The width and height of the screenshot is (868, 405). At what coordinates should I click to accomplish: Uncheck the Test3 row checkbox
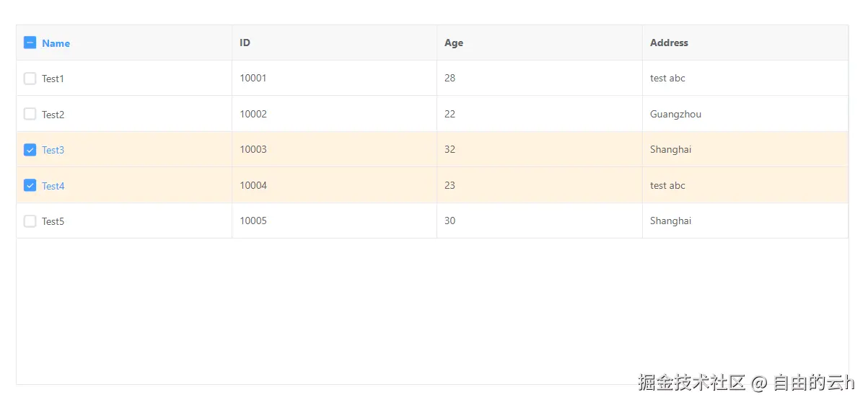(x=30, y=150)
